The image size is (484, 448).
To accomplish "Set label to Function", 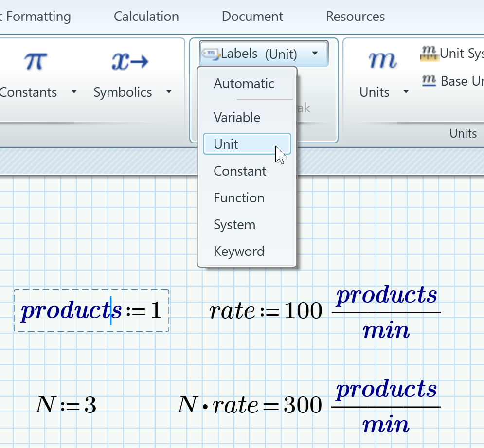I will click(239, 198).
